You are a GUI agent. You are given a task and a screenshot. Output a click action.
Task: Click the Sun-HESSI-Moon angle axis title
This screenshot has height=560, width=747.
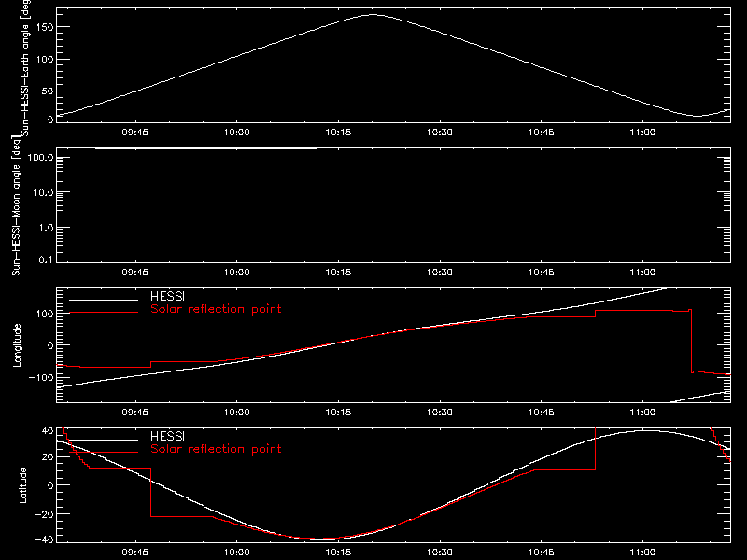(16, 205)
